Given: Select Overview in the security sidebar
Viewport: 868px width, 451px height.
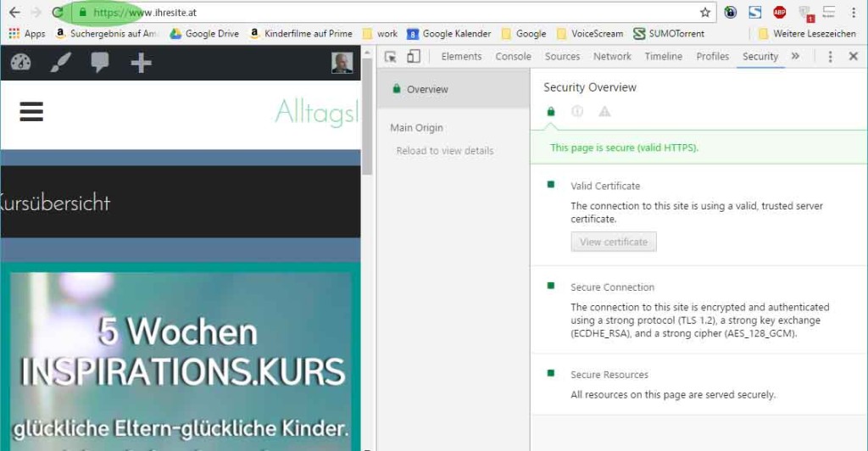Looking at the screenshot, I should click(453, 89).
